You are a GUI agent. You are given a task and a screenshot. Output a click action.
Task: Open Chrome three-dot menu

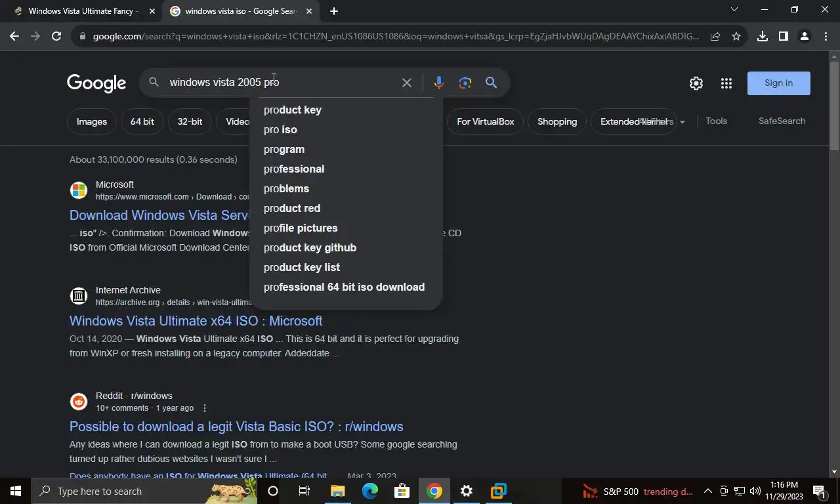click(825, 36)
